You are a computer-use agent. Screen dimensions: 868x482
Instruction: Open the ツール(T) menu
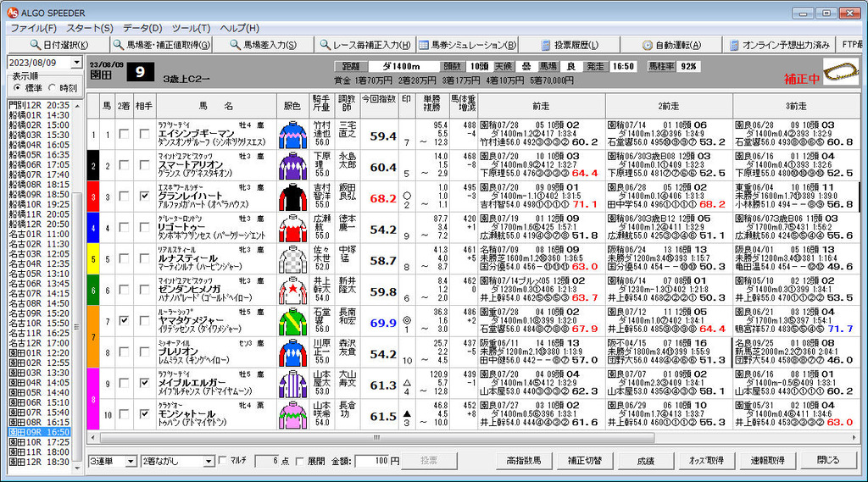tap(191, 28)
